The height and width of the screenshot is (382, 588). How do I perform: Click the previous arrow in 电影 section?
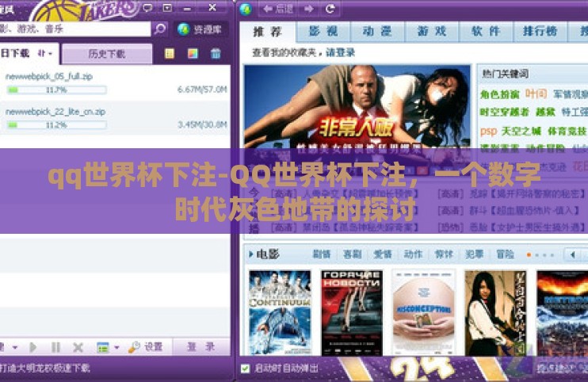point(573,255)
